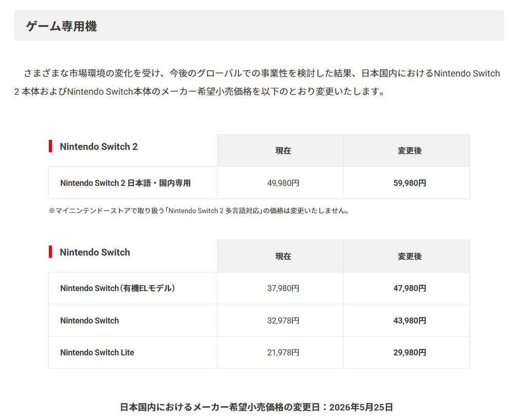Select the Nintendo Switch 2 table heading

pyautogui.click(x=99, y=147)
